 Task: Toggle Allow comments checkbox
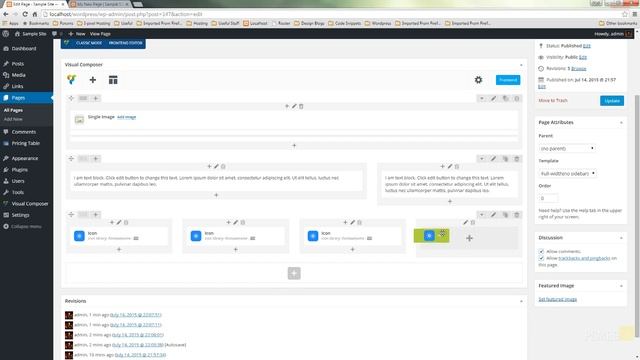point(541,251)
